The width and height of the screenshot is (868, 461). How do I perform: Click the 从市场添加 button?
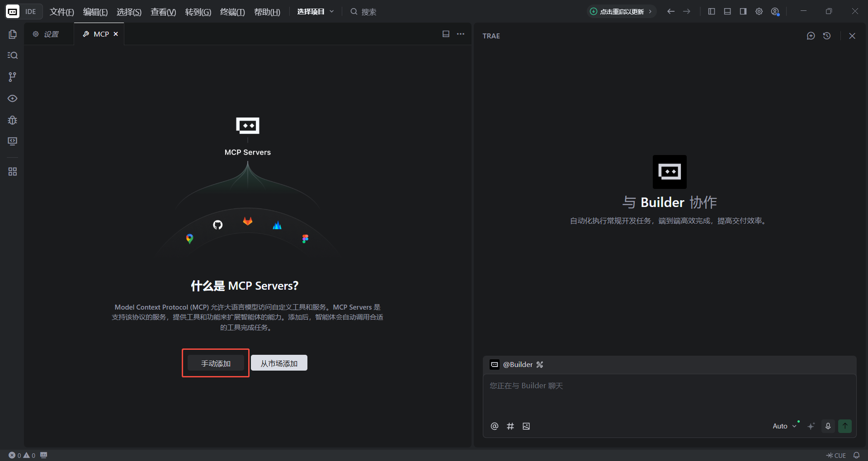coord(279,363)
